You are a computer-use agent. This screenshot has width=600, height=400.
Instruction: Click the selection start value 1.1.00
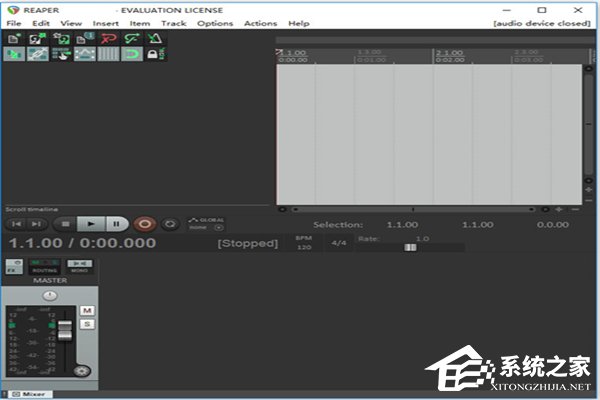click(x=402, y=225)
